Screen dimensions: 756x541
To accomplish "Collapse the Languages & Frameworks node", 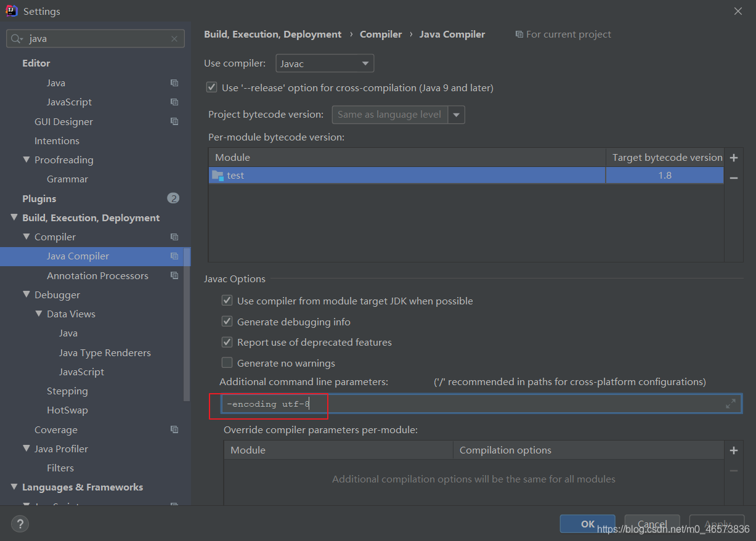I will tap(14, 487).
